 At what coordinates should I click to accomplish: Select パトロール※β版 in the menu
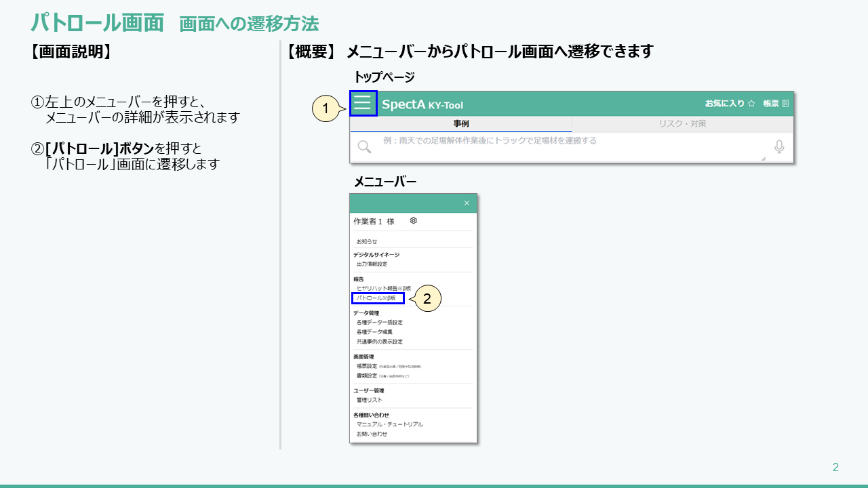(378, 298)
